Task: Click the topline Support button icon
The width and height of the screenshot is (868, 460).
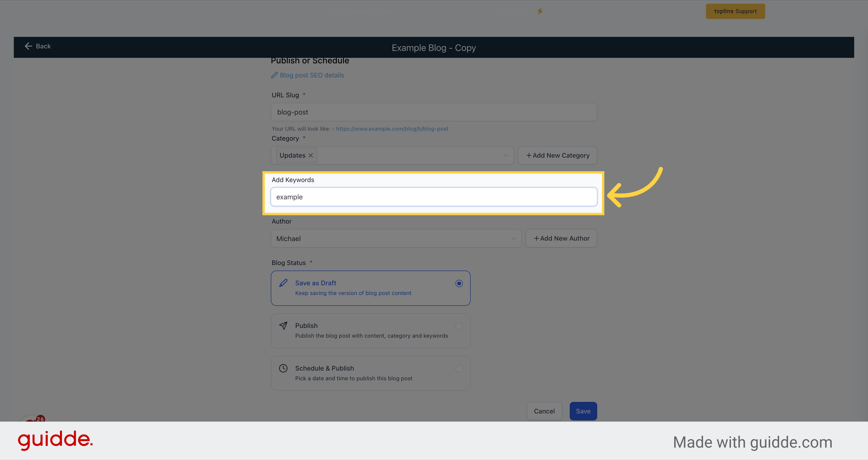Action: 736,11
